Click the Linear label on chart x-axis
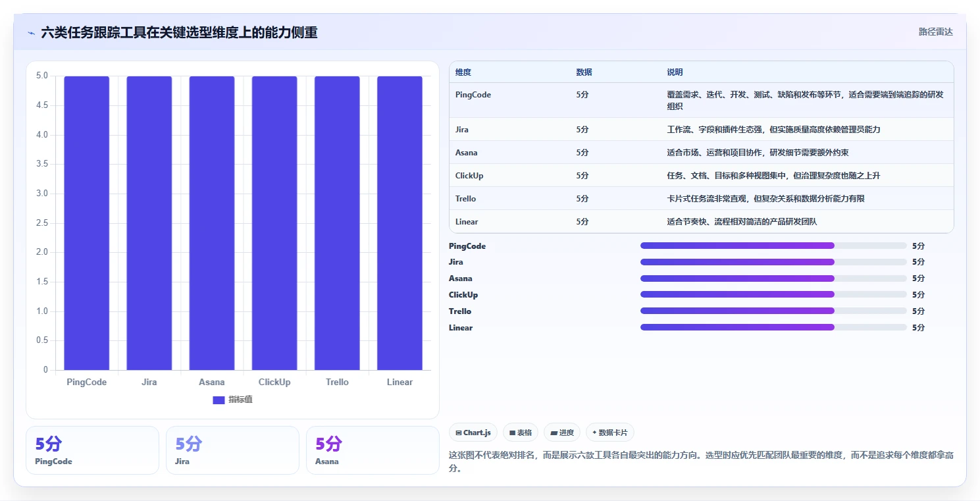Screen dimensions: 980x501 coord(400,382)
